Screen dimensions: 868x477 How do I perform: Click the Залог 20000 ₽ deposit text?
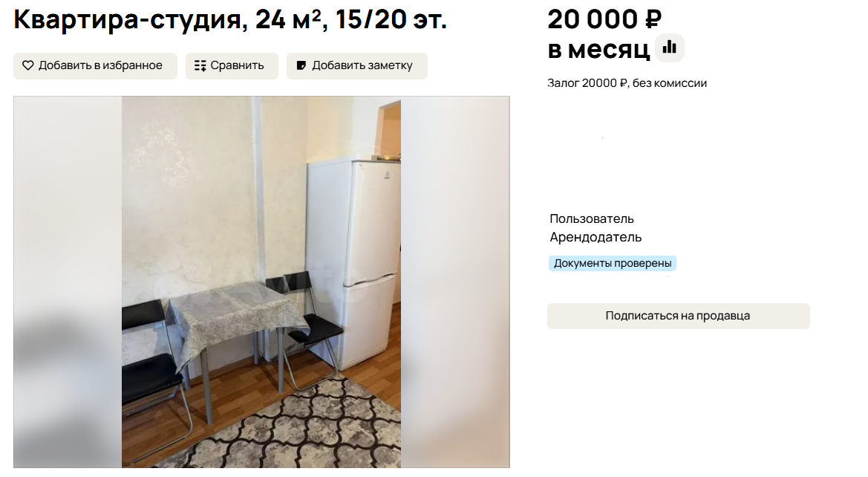coord(587,83)
